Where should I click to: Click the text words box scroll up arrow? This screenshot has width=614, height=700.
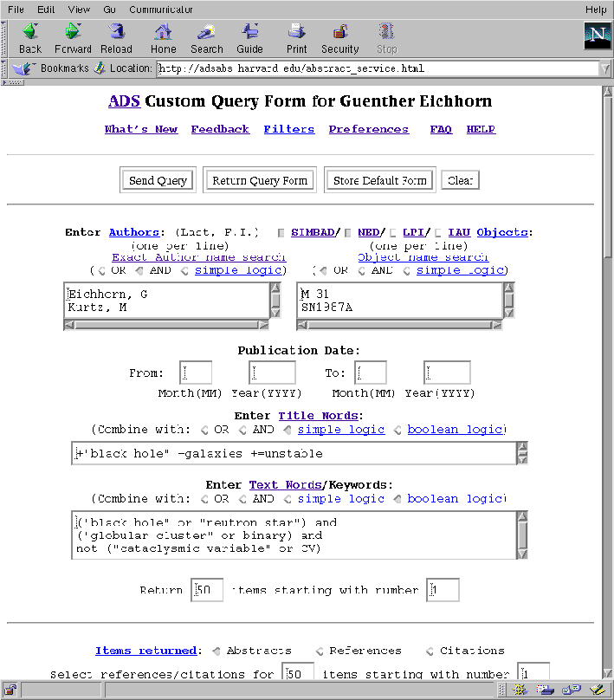point(522,516)
